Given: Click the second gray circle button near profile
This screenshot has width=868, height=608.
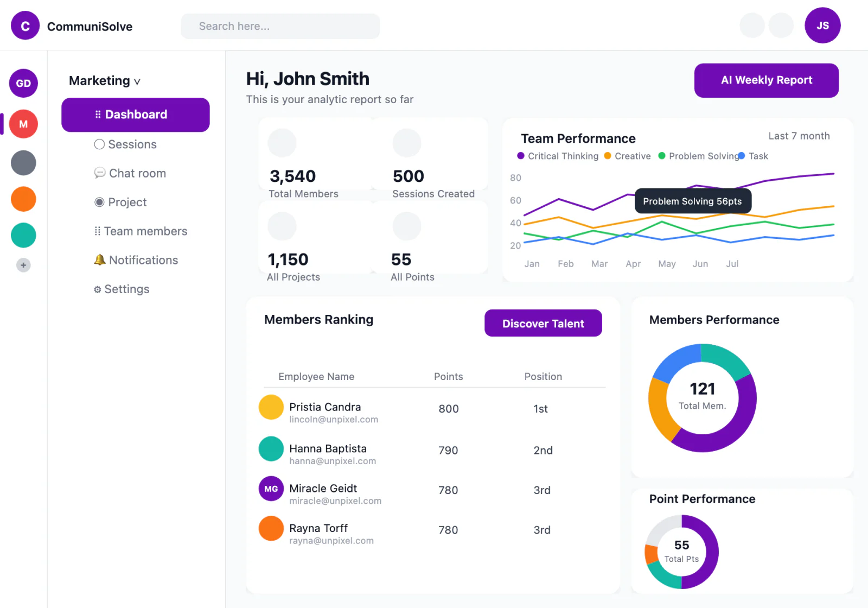Looking at the screenshot, I should tap(781, 26).
